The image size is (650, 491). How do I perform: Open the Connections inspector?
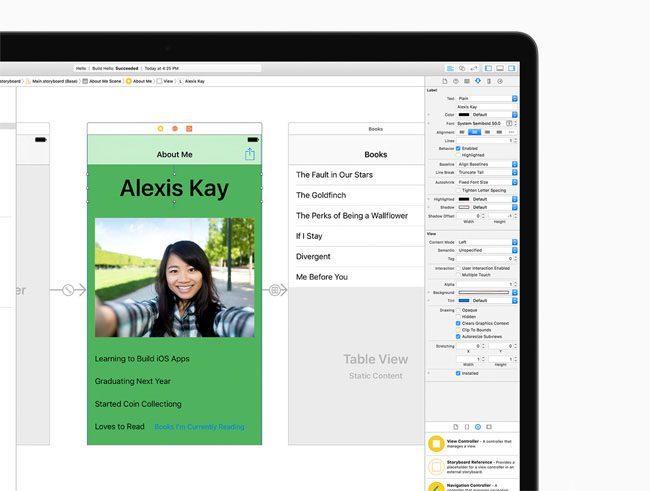[500, 81]
